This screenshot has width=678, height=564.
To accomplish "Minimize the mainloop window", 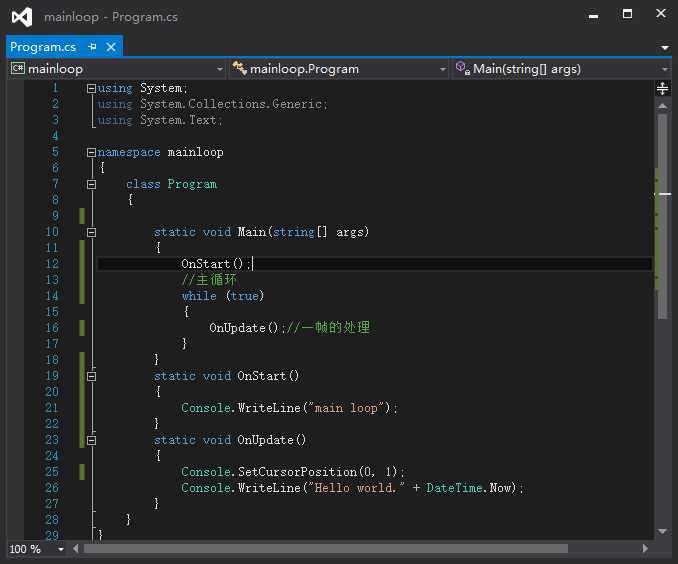I will pyautogui.click(x=594, y=16).
